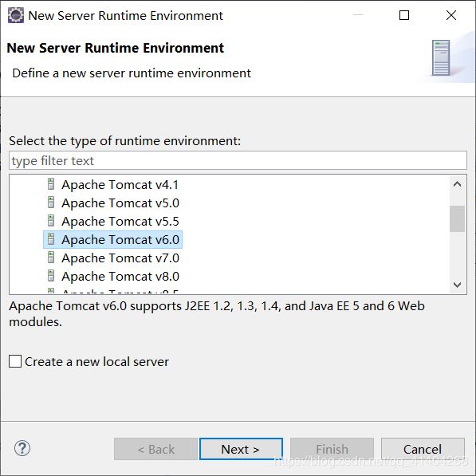Click the server icon beside Apache Tomcat v7.0
Viewport: 476px width, 476px height.
51,258
